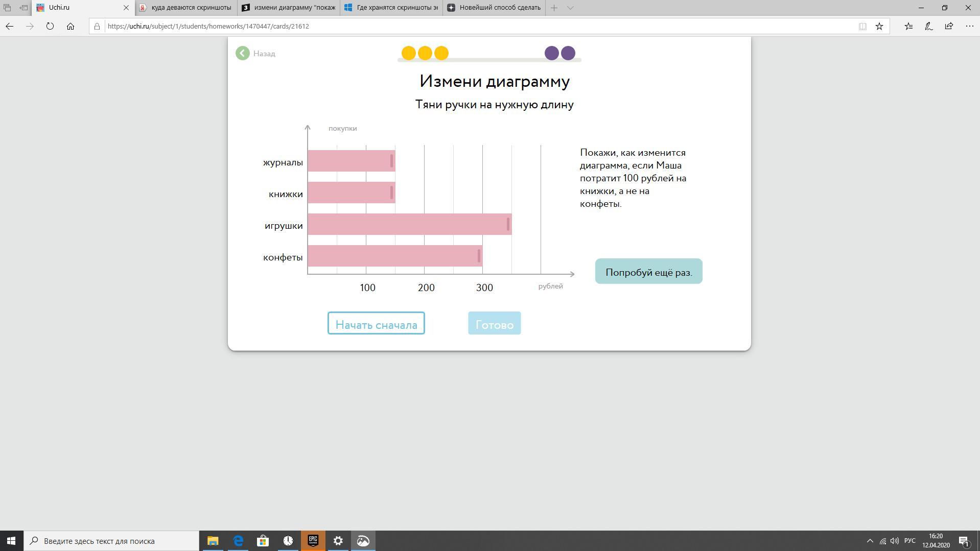Click the 'set these tabs aside' icon
This screenshot has width=980, height=551.
click(x=24, y=8)
